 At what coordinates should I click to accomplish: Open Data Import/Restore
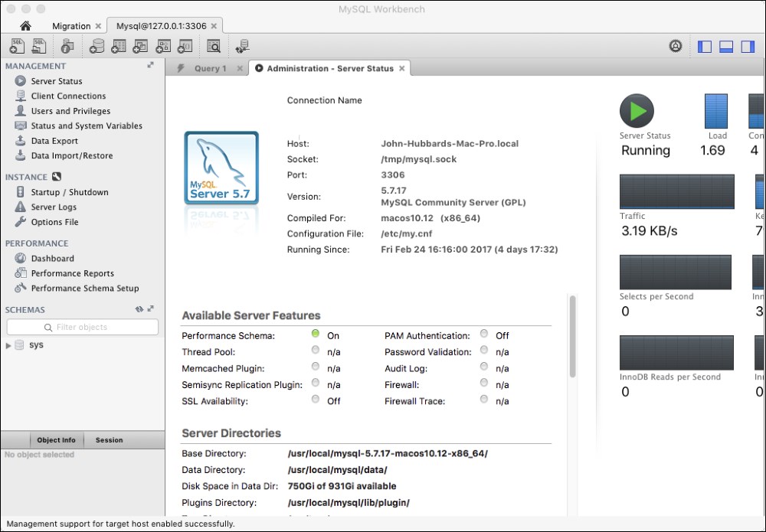[72, 155]
